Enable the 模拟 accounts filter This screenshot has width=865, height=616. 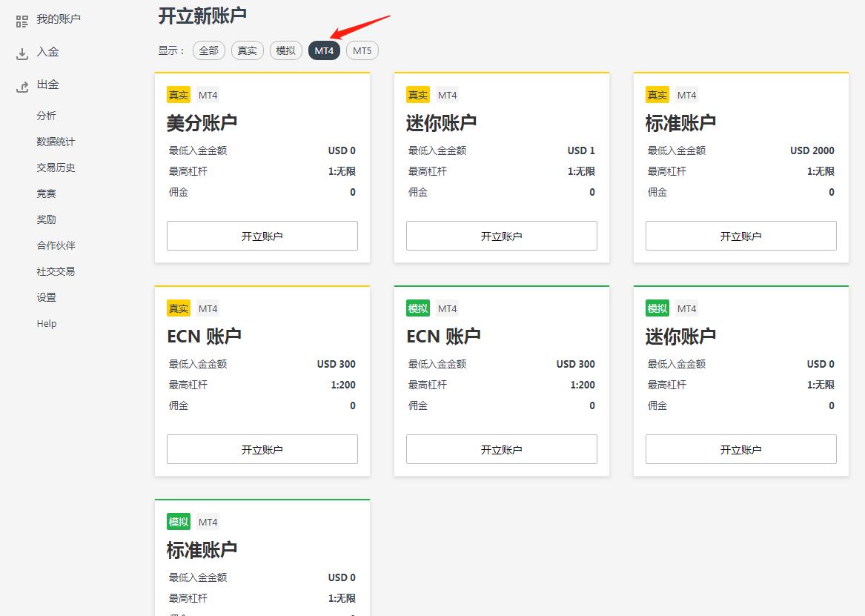point(285,50)
